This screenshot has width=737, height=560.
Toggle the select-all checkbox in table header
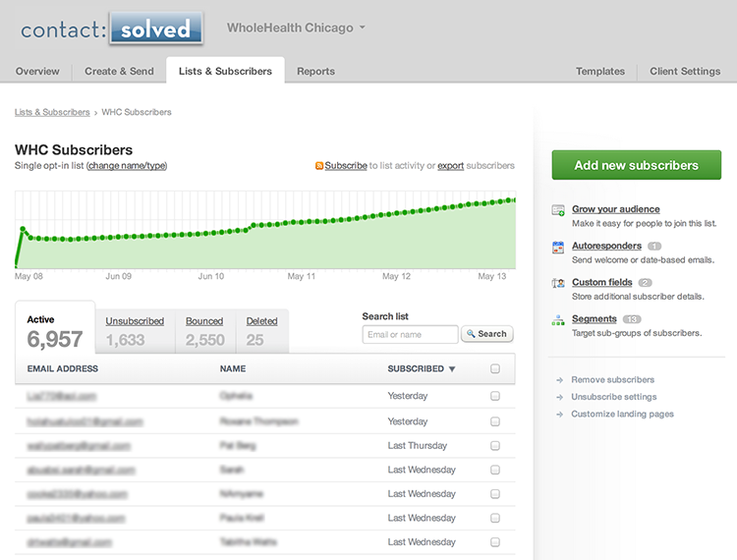pos(494,369)
